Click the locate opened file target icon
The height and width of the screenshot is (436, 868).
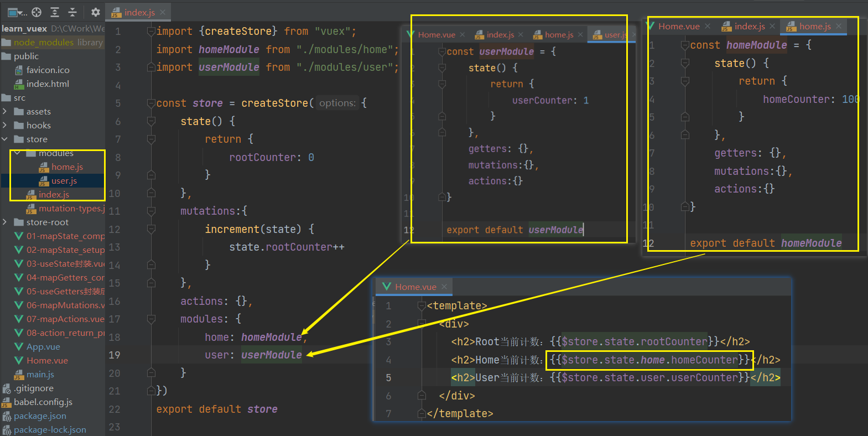[37, 12]
